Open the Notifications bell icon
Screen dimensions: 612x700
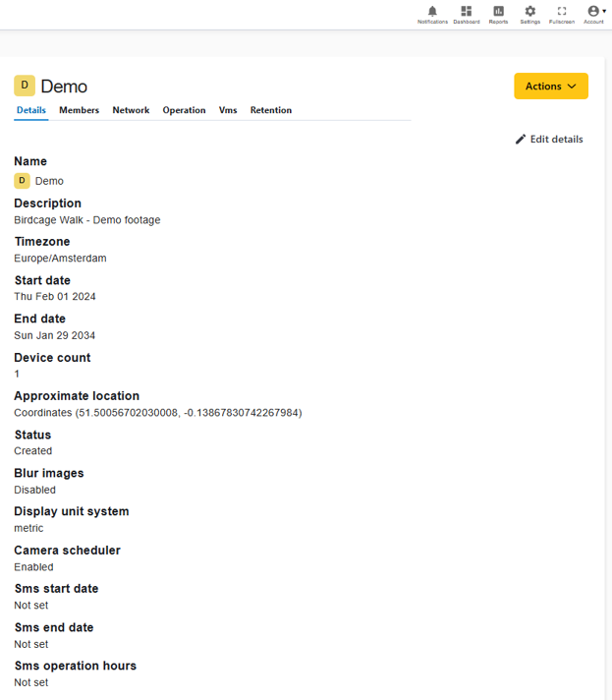click(x=432, y=11)
